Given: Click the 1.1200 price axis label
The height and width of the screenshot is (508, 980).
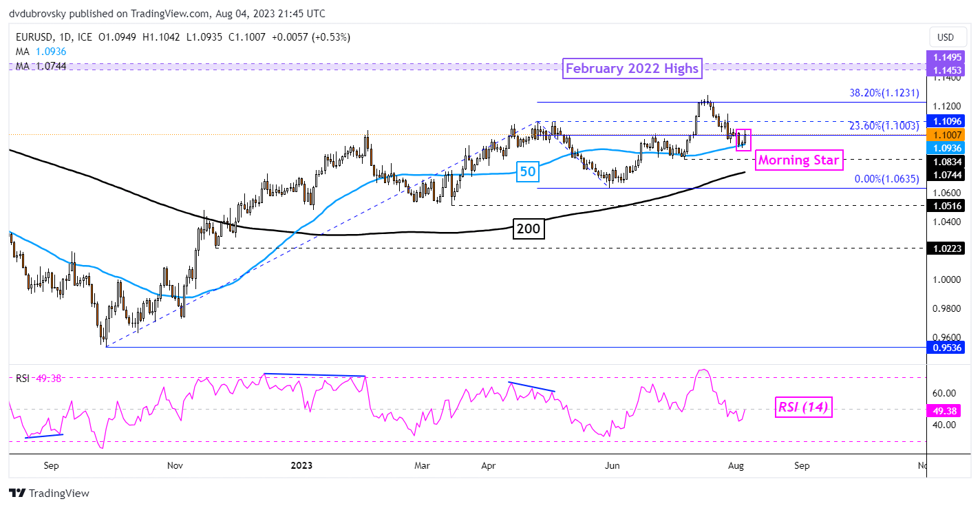Looking at the screenshot, I should pyautogui.click(x=948, y=106).
